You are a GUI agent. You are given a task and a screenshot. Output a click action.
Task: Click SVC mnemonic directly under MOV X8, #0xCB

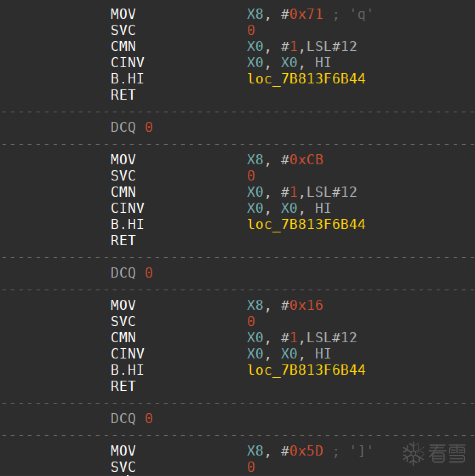(123, 176)
